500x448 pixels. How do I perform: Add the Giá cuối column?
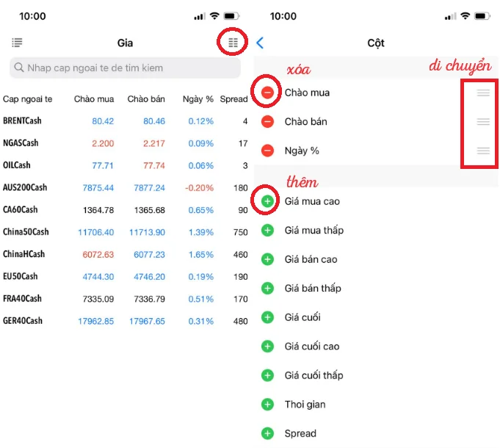(x=267, y=317)
